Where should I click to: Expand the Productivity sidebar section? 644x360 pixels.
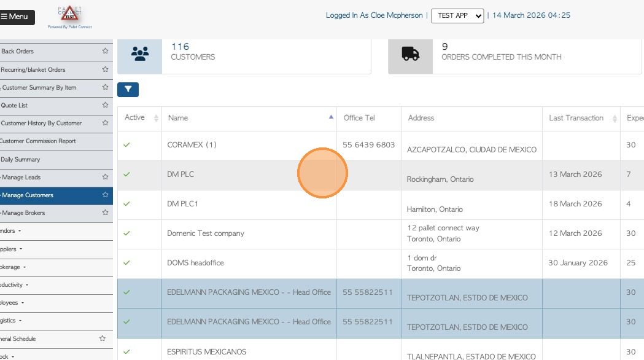pos(14,285)
